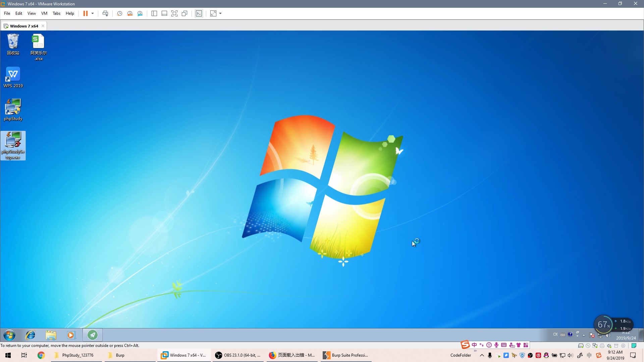Screen dimensions: 644x362
Task: Open host Task View
Action: (x=24, y=355)
